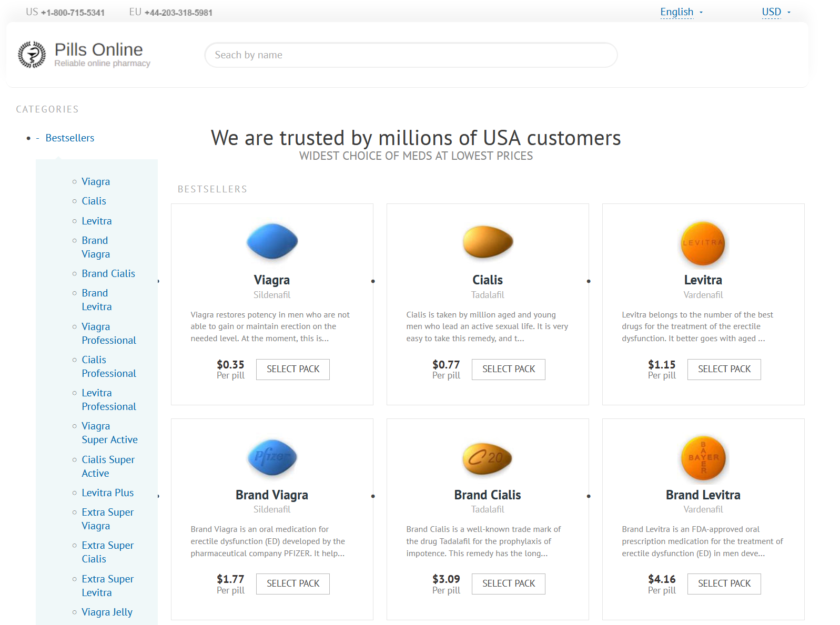The image size is (840, 625).
Task: Click the Brand Viagra product card title
Action: tap(272, 495)
